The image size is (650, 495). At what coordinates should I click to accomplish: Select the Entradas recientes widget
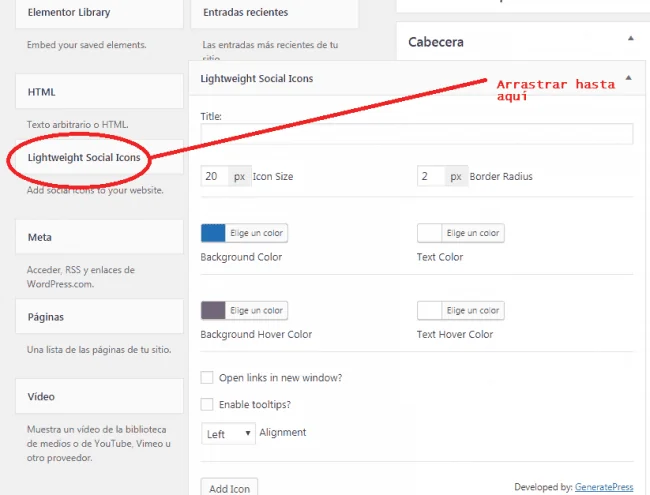[x=274, y=13]
